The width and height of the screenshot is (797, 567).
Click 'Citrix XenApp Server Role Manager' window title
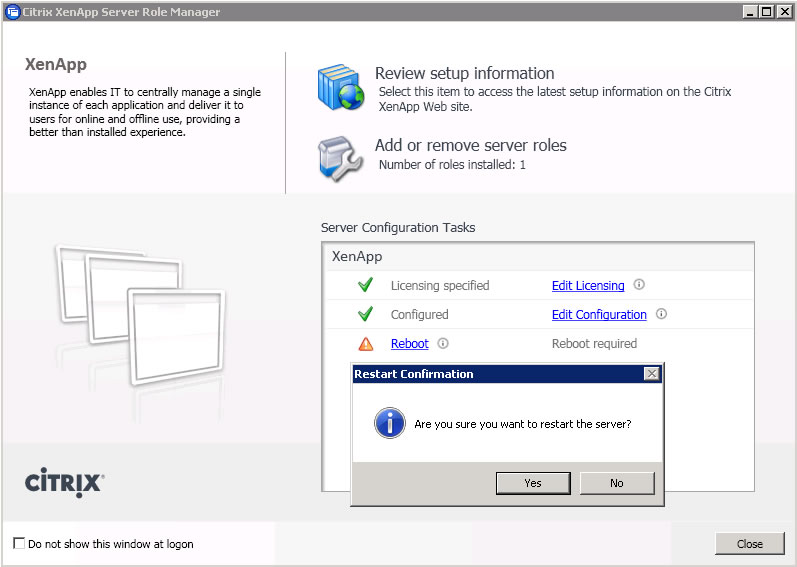(121, 12)
